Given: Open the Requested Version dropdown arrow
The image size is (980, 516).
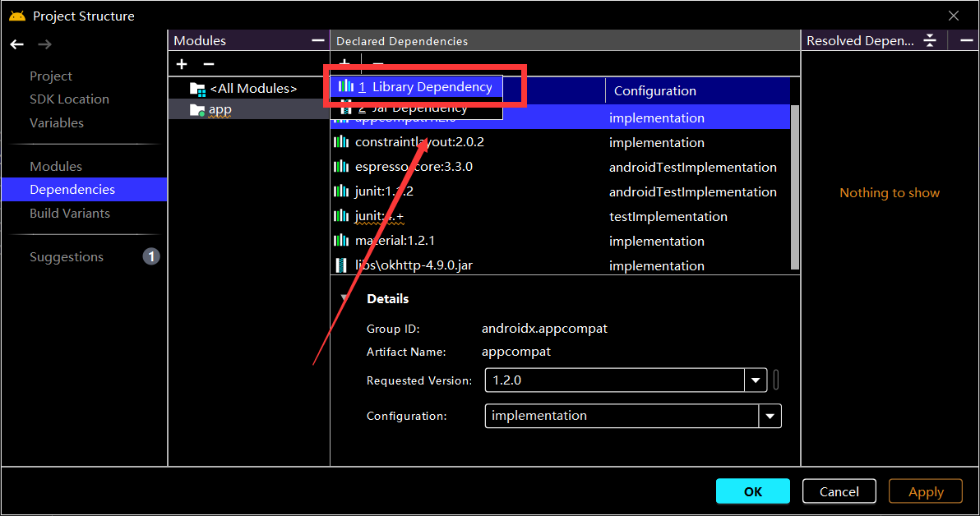Looking at the screenshot, I should pos(755,380).
